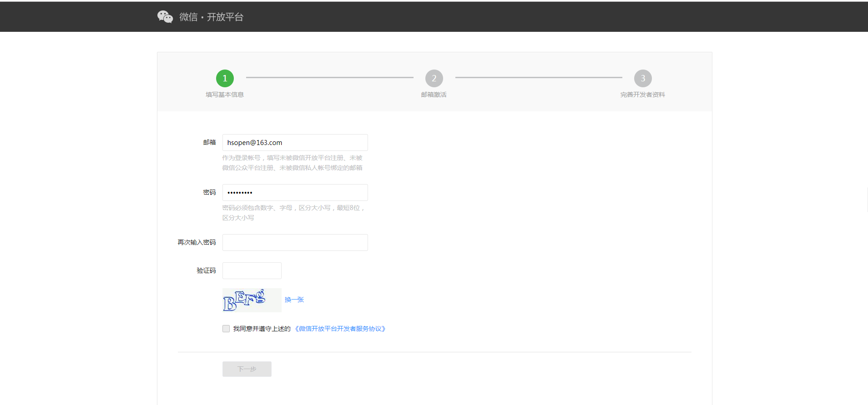The width and height of the screenshot is (868, 405).
Task: Click the 再次输入密码 field label
Action: coord(197,242)
